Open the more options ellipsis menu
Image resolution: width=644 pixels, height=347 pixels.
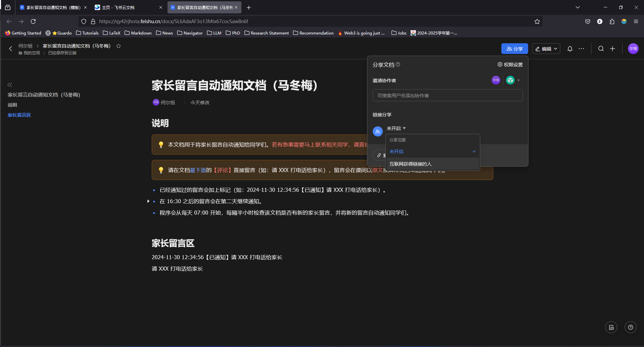point(581,49)
